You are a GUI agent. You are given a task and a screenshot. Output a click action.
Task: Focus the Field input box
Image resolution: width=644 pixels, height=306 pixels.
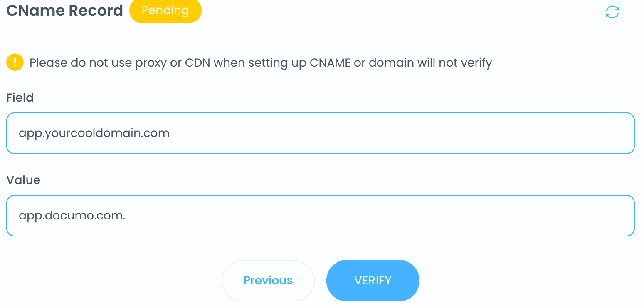point(320,133)
